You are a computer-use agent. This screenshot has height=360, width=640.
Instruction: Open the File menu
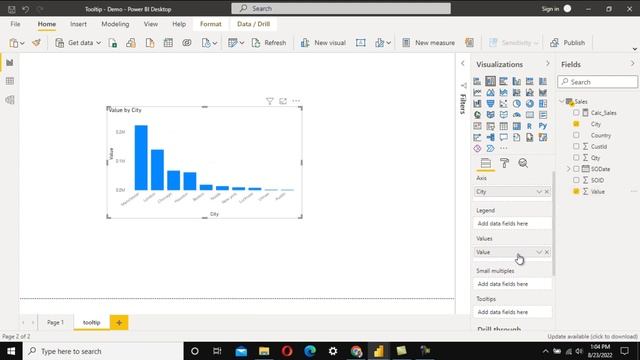[x=15, y=24]
